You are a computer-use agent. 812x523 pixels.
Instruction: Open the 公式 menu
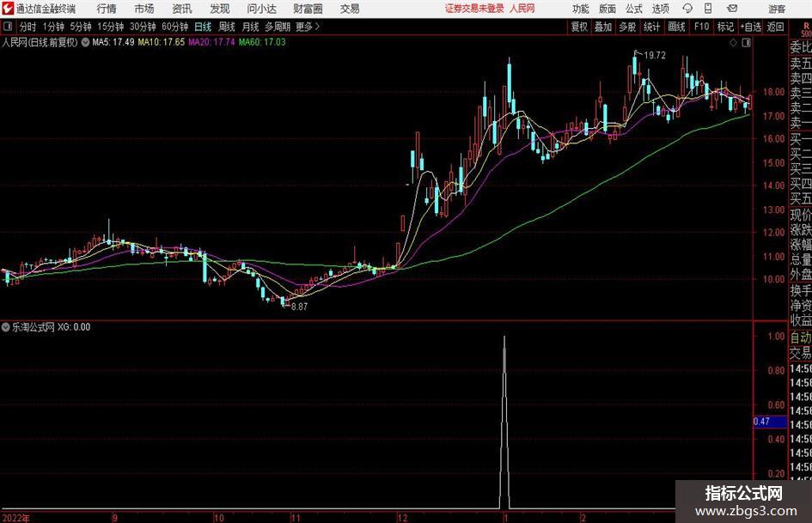(633, 9)
